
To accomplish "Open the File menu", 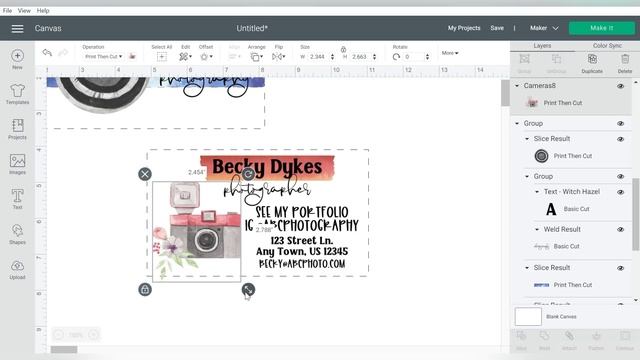I will [x=7, y=11].
